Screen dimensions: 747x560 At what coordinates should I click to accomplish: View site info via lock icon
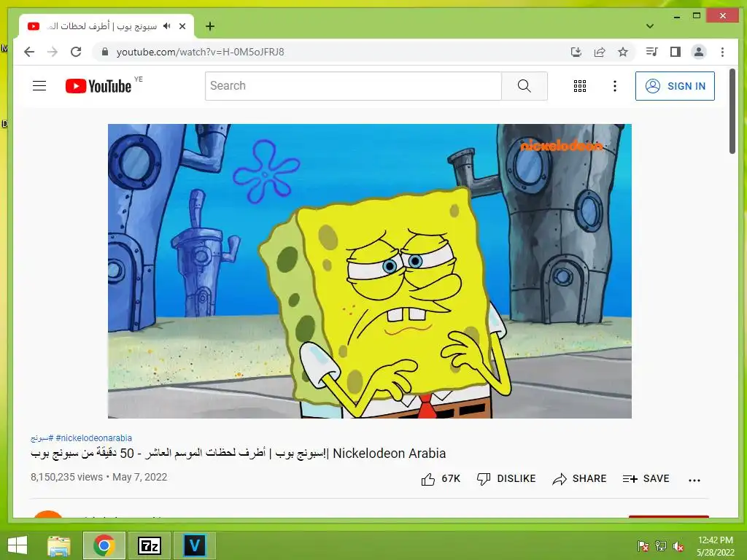[105, 52]
